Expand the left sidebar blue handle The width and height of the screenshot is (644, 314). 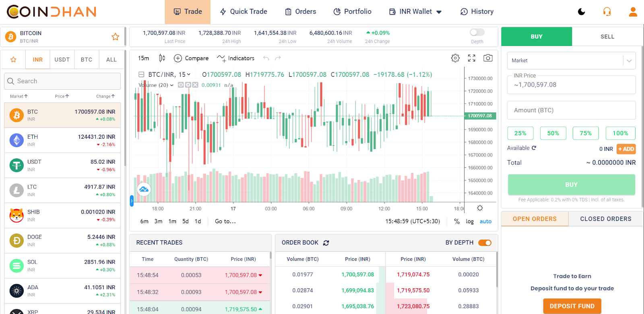132,201
